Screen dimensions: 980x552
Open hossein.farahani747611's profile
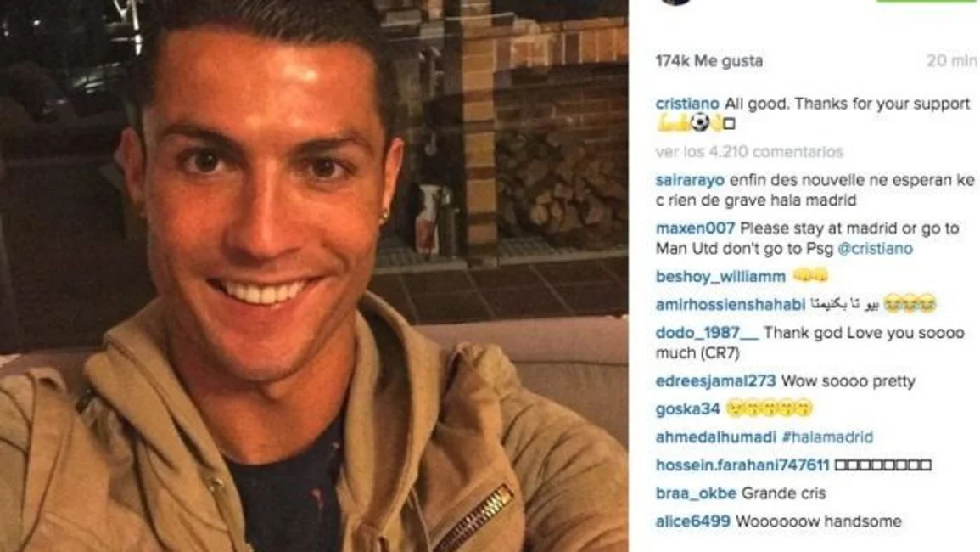tap(742, 465)
